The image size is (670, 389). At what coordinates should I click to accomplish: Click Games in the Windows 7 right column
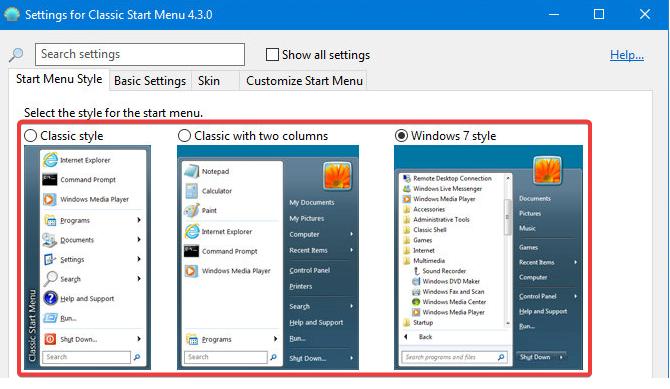tap(529, 247)
